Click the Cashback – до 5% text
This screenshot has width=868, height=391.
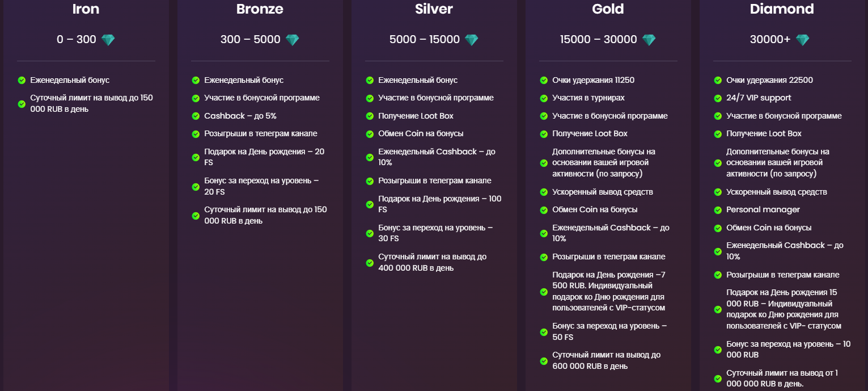pyautogui.click(x=240, y=116)
